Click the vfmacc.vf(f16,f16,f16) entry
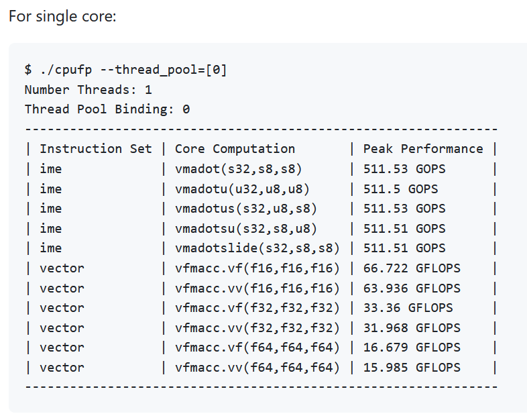The image size is (527, 420). (257, 268)
